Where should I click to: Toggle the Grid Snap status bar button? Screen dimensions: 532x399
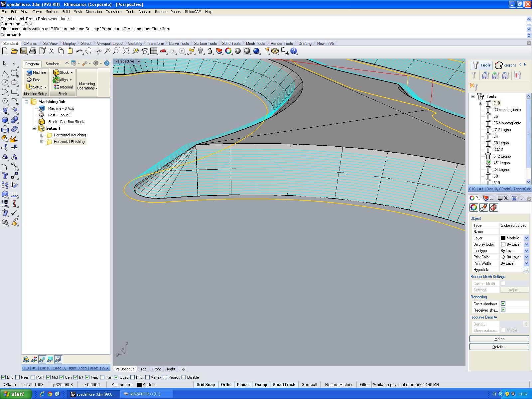click(x=205, y=385)
